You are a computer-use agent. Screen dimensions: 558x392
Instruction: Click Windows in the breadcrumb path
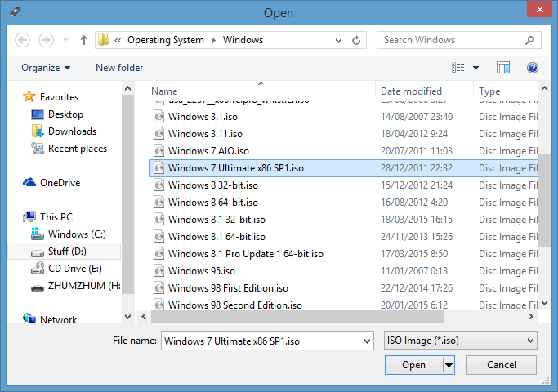(243, 40)
